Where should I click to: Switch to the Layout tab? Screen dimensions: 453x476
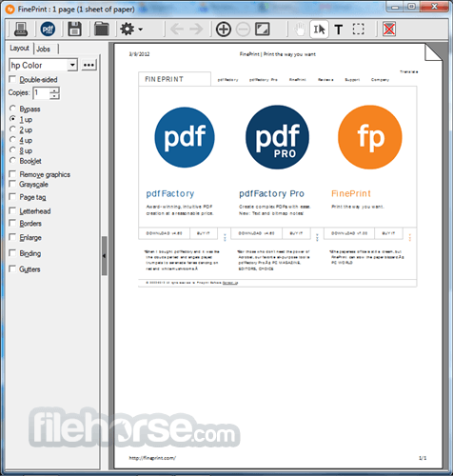[20, 49]
